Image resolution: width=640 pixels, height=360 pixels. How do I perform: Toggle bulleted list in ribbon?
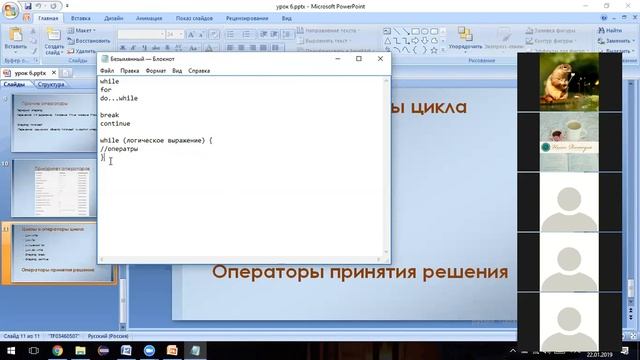(231, 34)
